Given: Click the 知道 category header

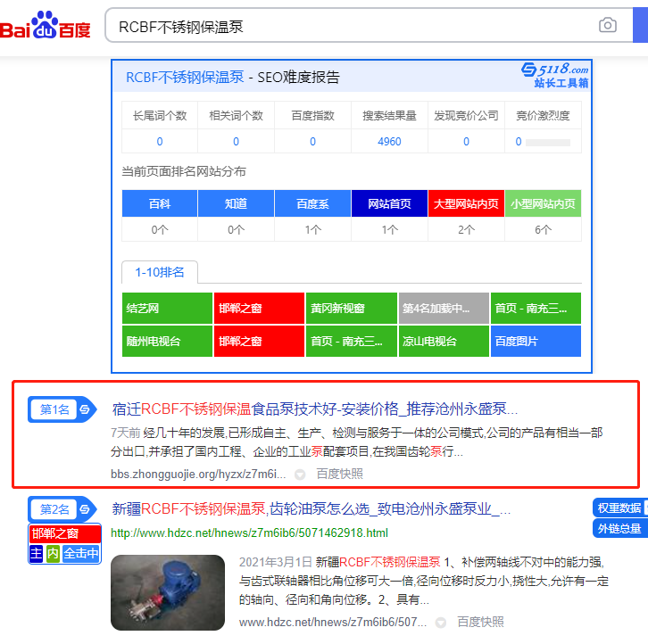Looking at the screenshot, I should [236, 203].
